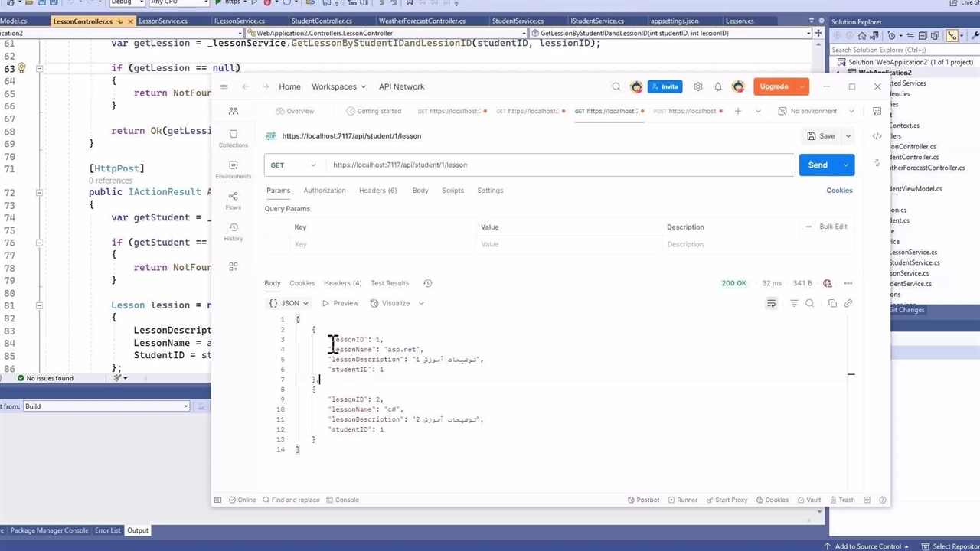Click the Upgrade button
Screen dimensions: 980x551
[x=774, y=87]
